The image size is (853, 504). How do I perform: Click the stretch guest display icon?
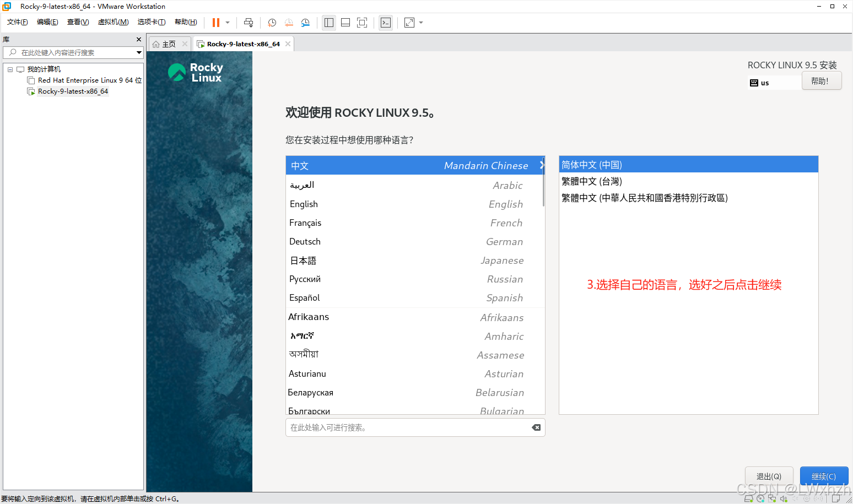point(409,23)
